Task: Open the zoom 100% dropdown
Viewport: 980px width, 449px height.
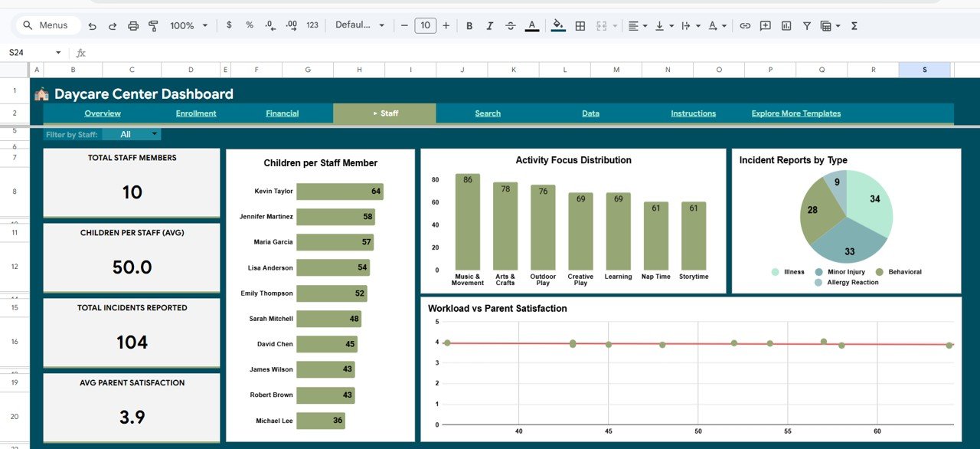Action: 188,26
